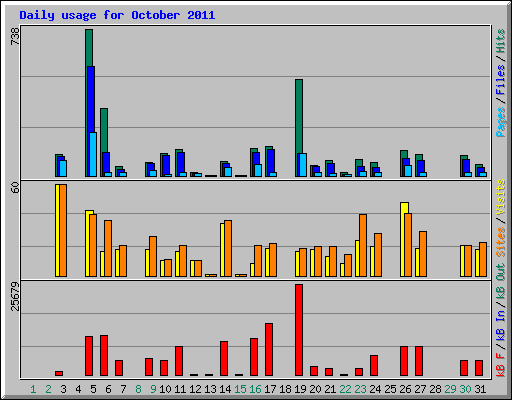Select day label 18 on the x-axis
The width and height of the screenshot is (512, 400).
(x=285, y=389)
